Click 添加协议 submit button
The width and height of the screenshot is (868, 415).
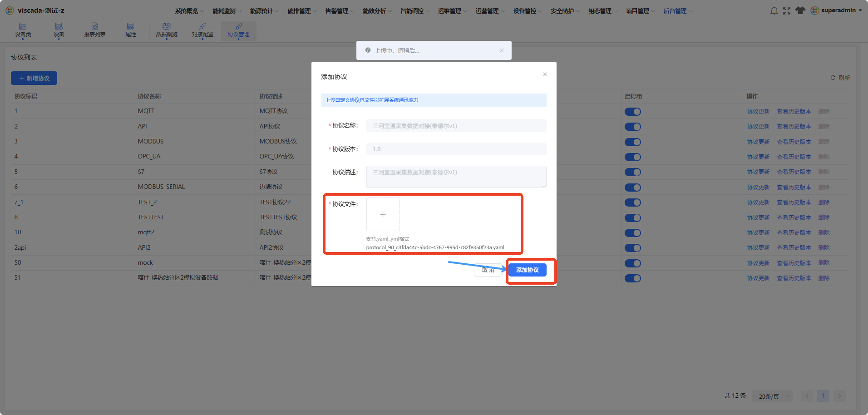pyautogui.click(x=528, y=270)
